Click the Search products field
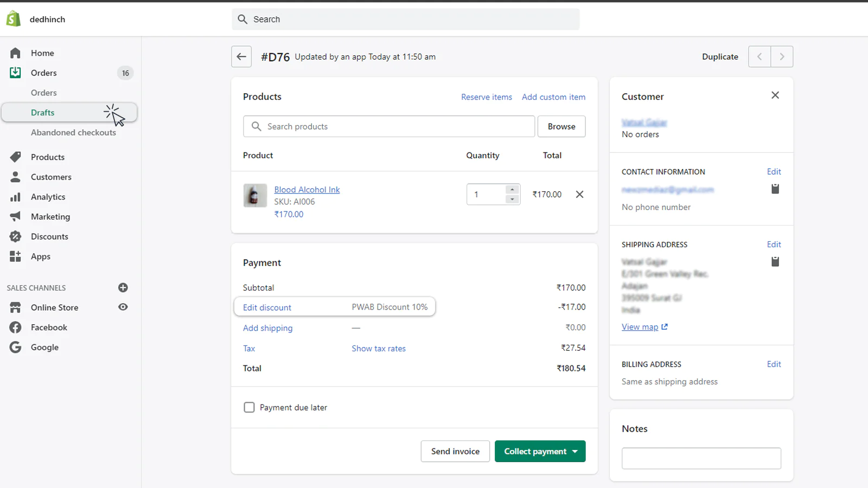 coord(389,126)
